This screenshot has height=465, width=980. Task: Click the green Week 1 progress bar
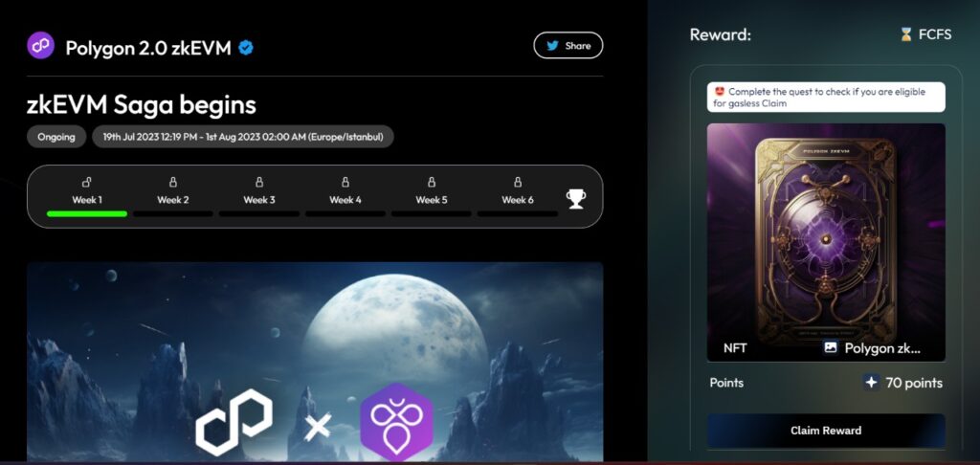(x=87, y=213)
